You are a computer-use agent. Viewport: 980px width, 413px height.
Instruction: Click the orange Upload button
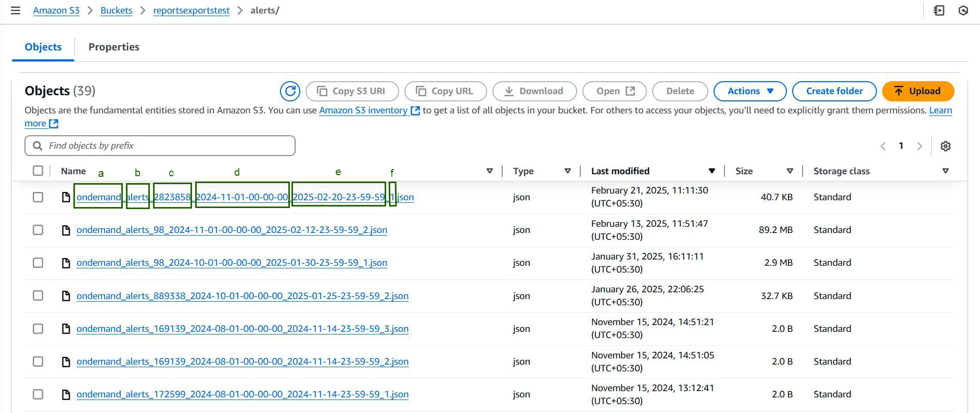tap(918, 91)
